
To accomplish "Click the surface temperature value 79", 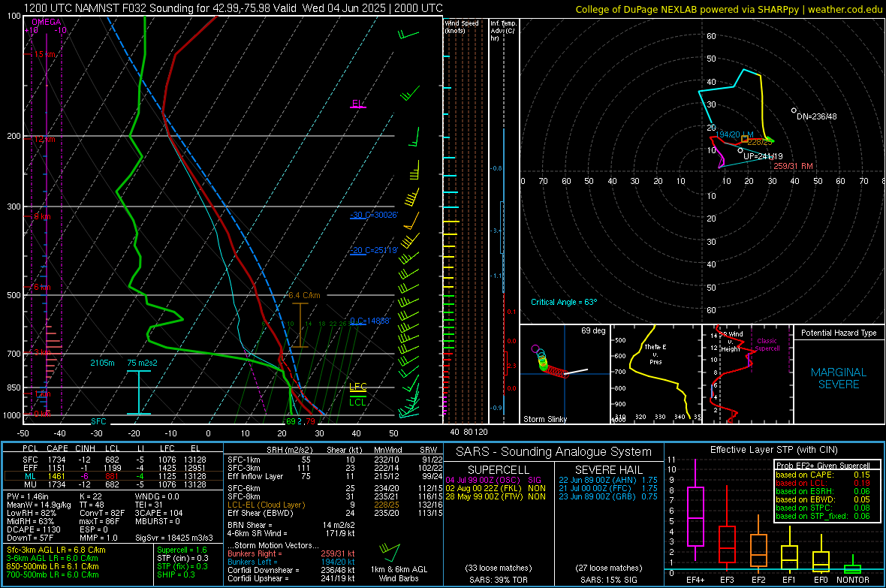I will [310, 421].
